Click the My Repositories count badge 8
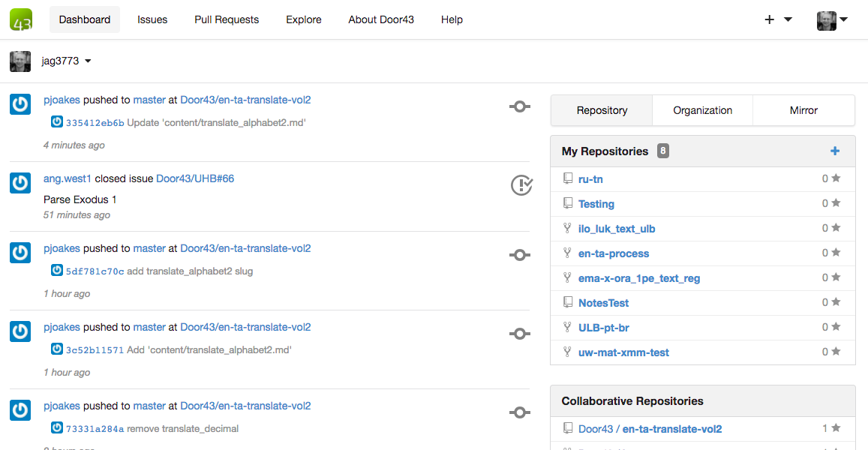Viewport: 868px width, 450px height. point(662,151)
